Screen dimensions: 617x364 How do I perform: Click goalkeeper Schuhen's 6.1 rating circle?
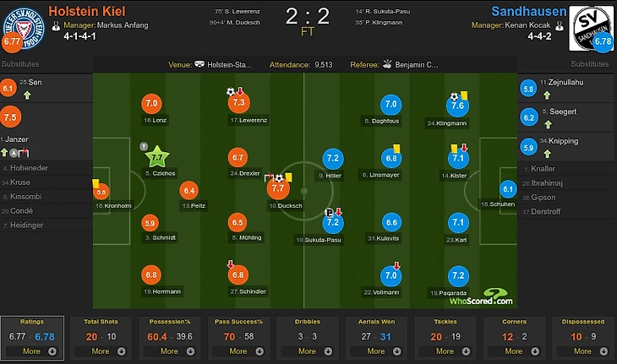pos(508,189)
